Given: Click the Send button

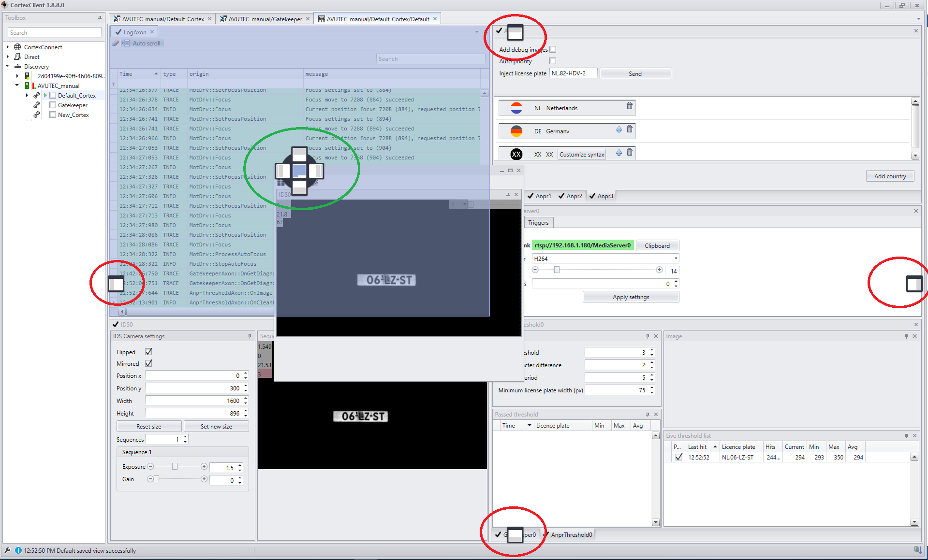Looking at the screenshot, I should pos(635,73).
